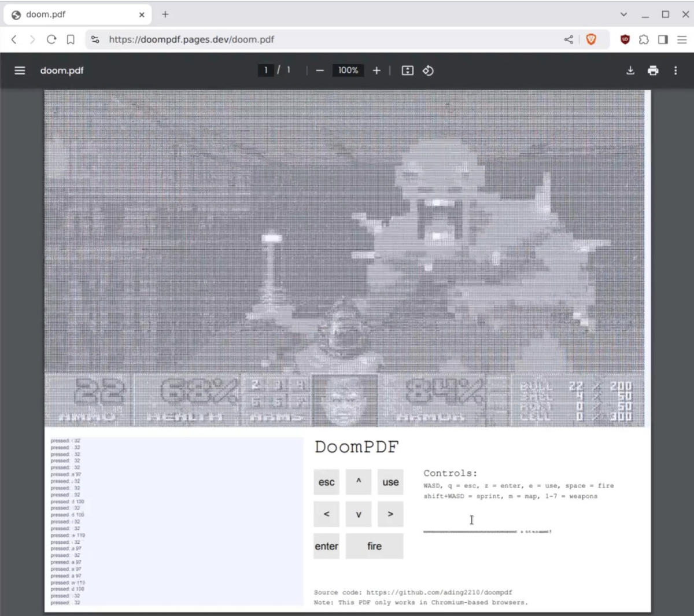Open the uBlock Origin extension
The image size is (694, 616).
pos(625,39)
